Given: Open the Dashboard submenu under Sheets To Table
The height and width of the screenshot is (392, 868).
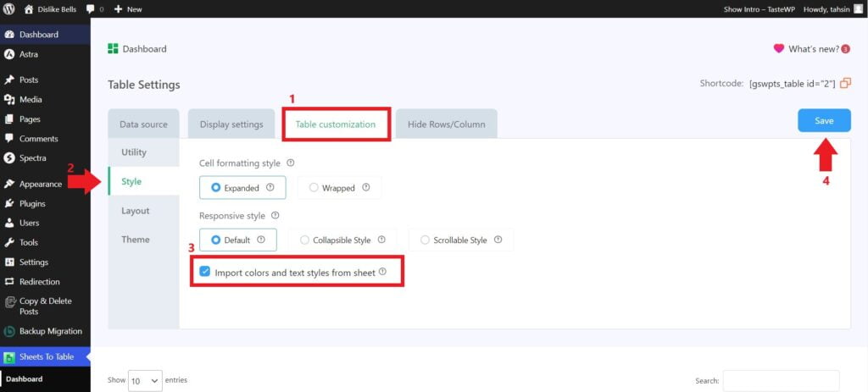Looking at the screenshot, I should point(25,378).
